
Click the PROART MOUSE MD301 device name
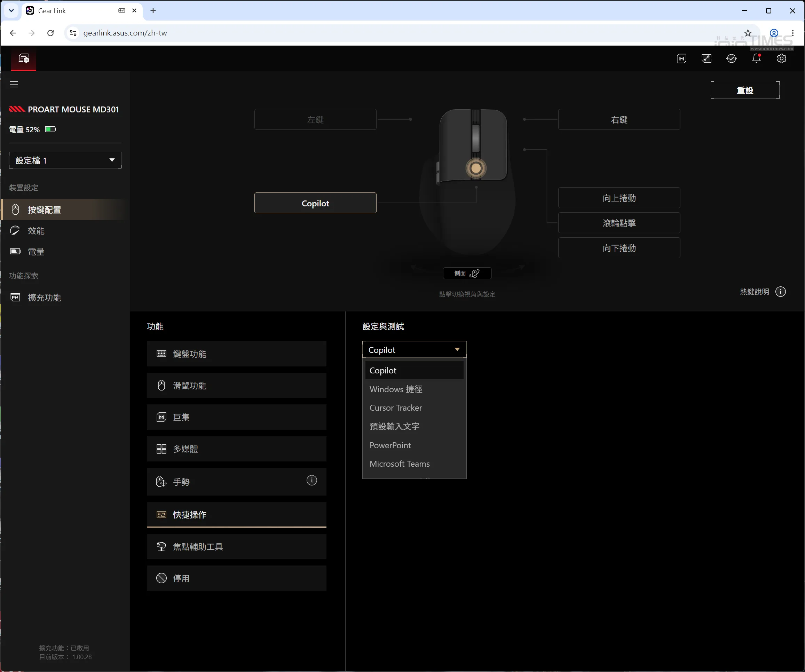pyautogui.click(x=73, y=110)
